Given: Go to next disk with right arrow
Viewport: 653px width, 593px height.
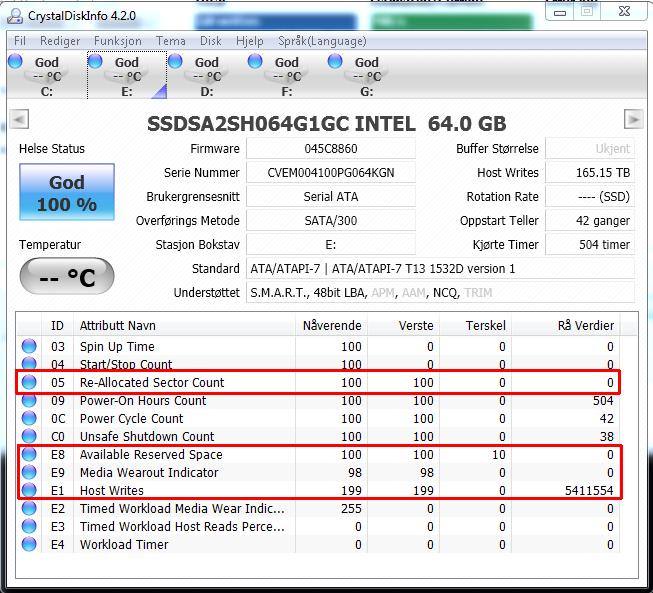Looking at the screenshot, I should pos(633,120).
